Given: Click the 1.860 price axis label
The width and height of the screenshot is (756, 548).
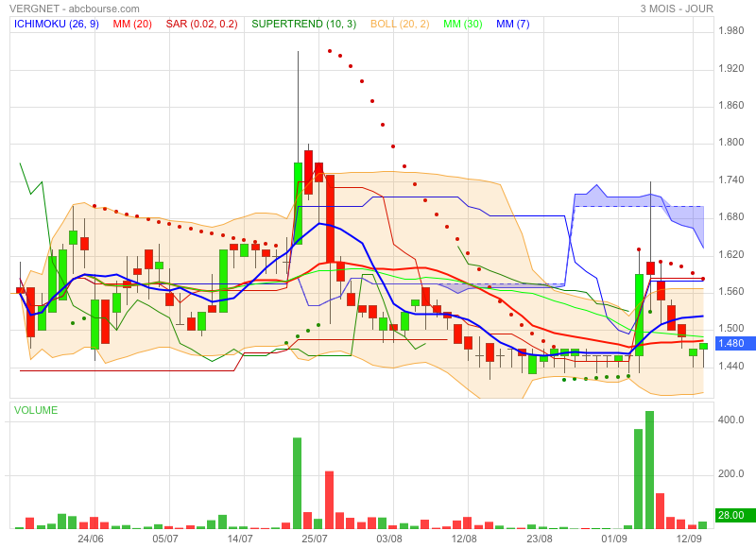Looking at the screenshot, I should (x=730, y=106).
